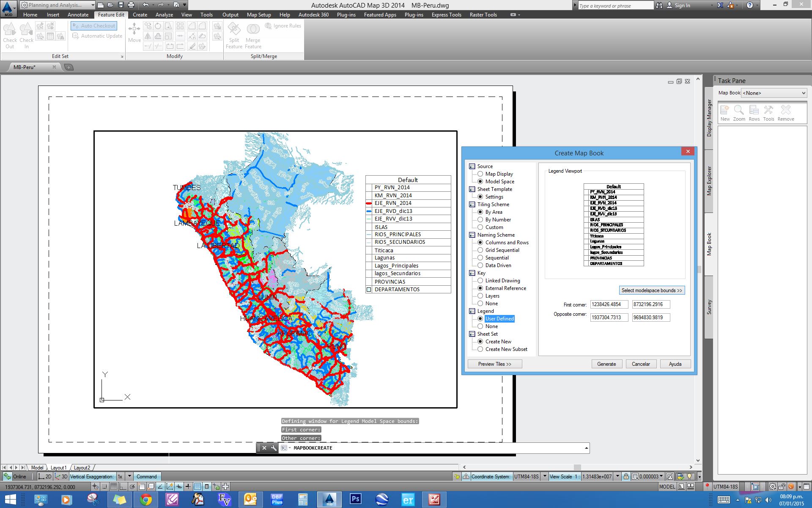Click Select modelspace bounds button

tap(652, 290)
